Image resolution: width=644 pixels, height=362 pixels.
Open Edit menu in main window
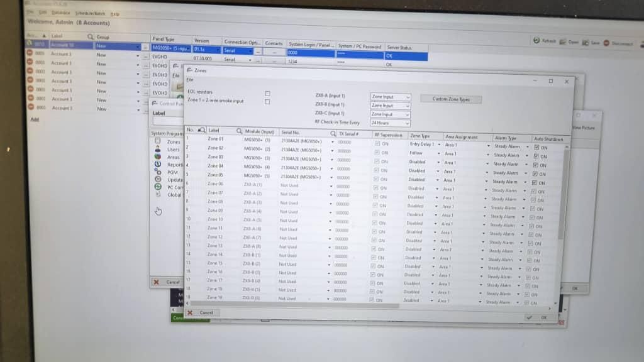click(43, 13)
